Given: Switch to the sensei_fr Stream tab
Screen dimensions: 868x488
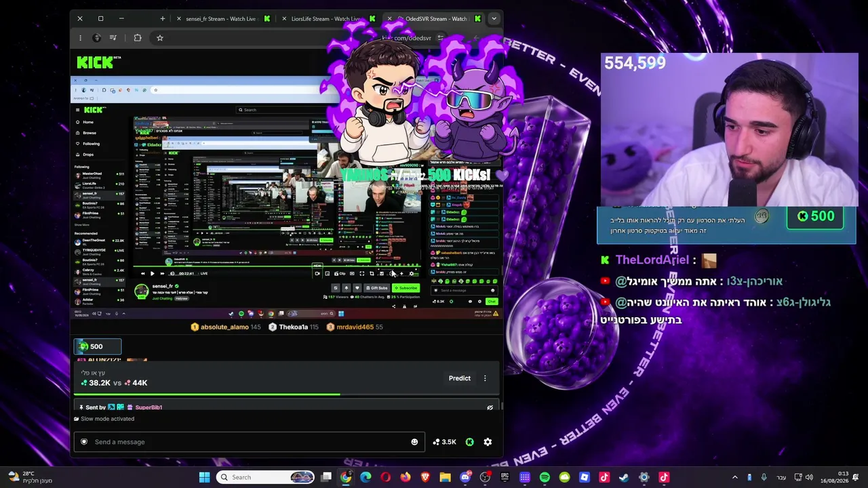Looking at the screenshot, I should 222,19.
